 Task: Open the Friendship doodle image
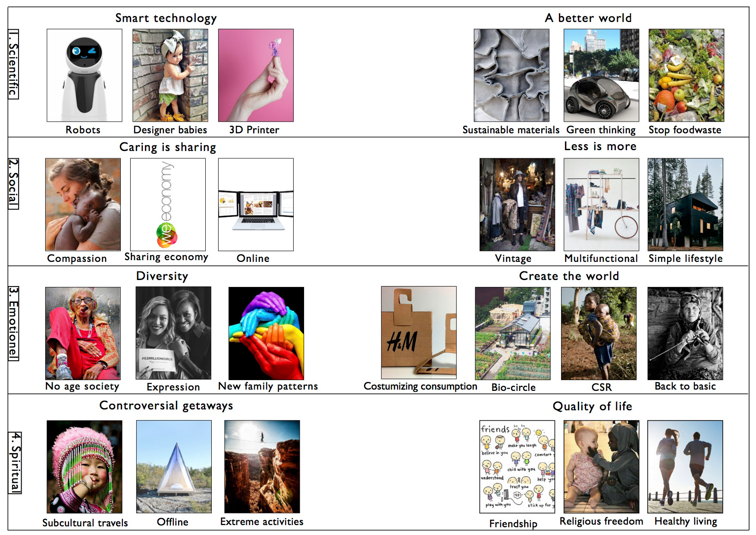tap(518, 467)
